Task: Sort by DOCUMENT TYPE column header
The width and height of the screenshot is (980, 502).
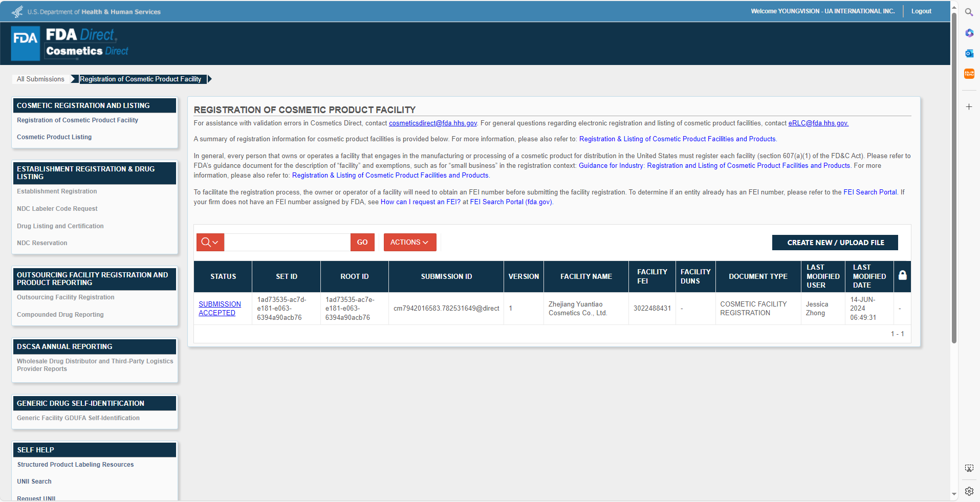Action: pyautogui.click(x=758, y=277)
